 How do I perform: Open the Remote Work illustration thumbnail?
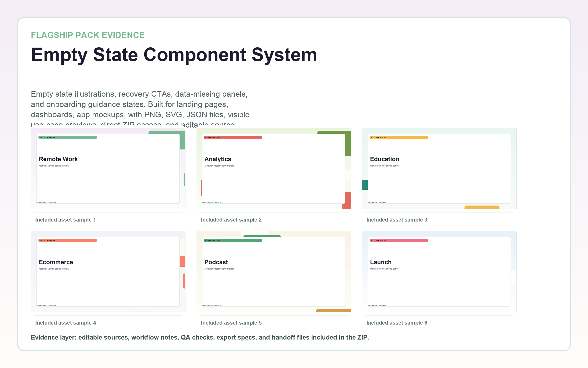click(108, 169)
